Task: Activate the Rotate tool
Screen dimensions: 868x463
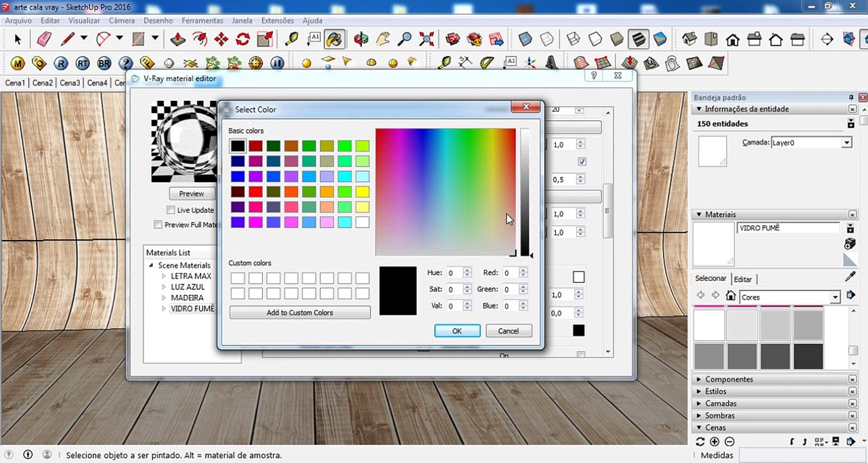Action: [x=243, y=39]
